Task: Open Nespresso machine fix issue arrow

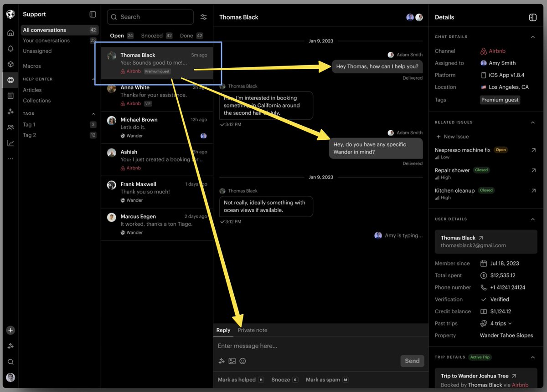Action: click(533, 150)
